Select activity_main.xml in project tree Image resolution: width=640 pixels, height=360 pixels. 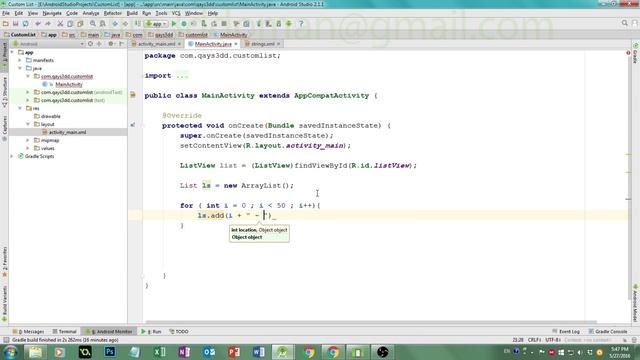(67, 132)
